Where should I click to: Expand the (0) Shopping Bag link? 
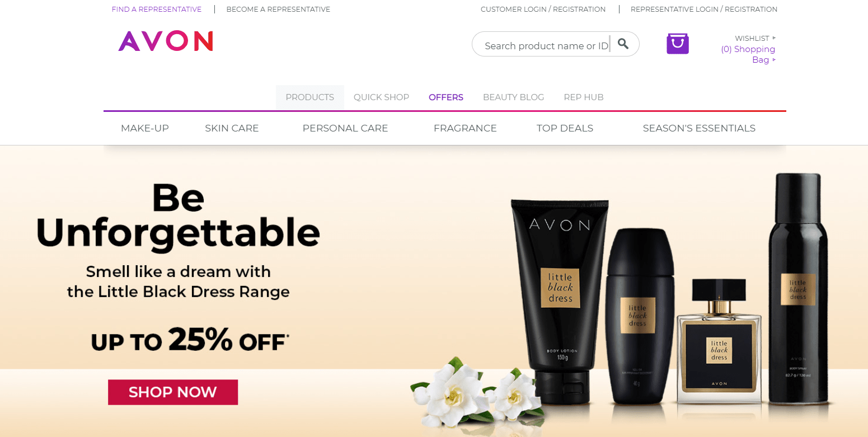748,54
